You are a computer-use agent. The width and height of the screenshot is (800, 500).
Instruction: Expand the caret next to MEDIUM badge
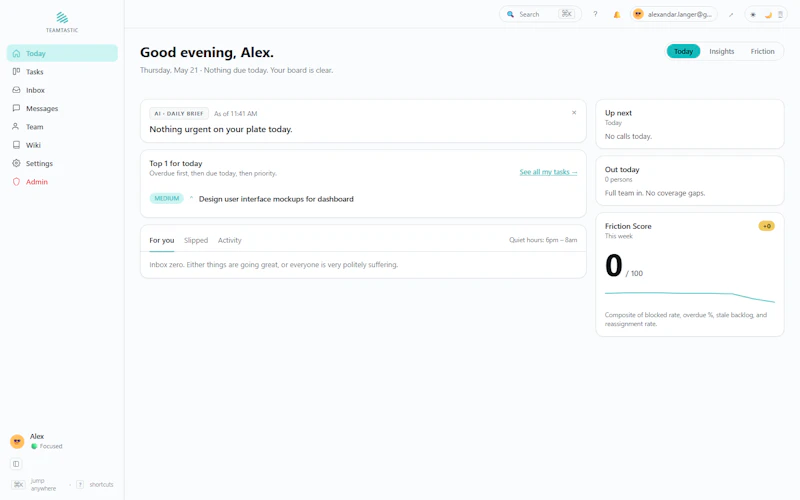click(x=191, y=198)
